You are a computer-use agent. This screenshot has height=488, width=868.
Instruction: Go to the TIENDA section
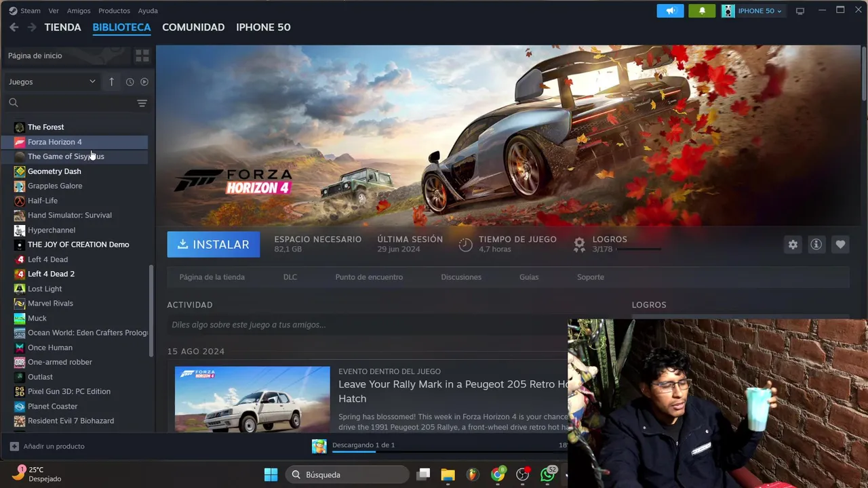point(62,27)
